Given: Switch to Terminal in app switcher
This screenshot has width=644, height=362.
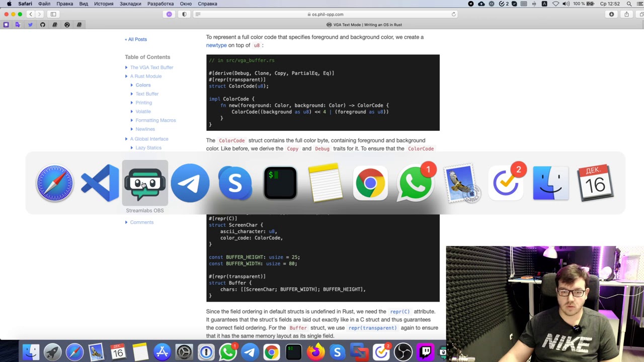Looking at the screenshot, I should (280, 183).
